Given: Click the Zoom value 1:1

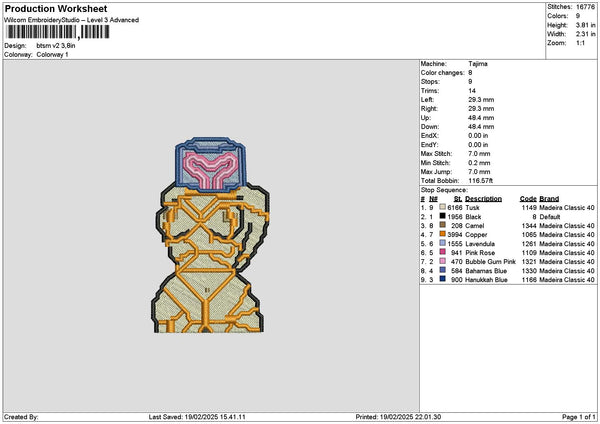Looking at the screenshot, I should (580, 43).
